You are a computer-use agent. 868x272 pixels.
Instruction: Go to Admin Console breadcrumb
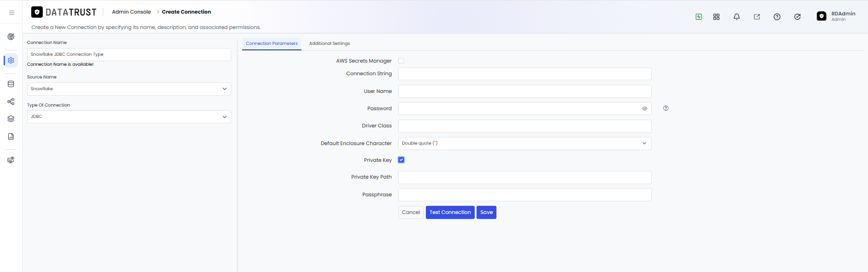[x=131, y=12]
